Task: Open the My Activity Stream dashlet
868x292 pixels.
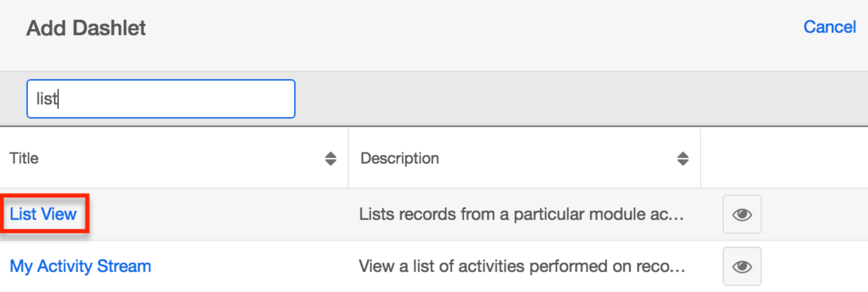Action: [80, 266]
